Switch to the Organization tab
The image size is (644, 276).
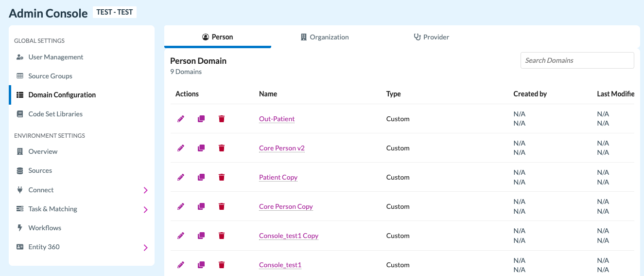(325, 37)
